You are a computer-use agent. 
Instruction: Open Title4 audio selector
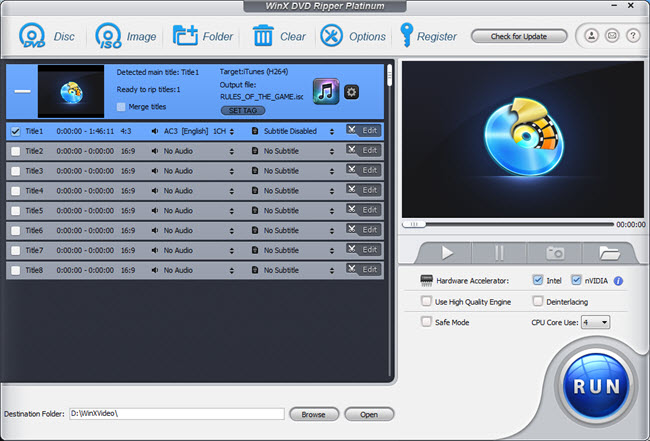(232, 191)
